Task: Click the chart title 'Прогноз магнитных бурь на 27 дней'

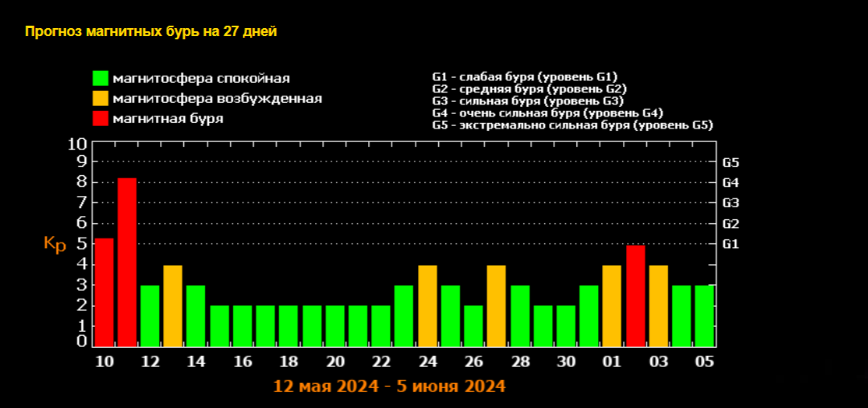Action: [151, 32]
